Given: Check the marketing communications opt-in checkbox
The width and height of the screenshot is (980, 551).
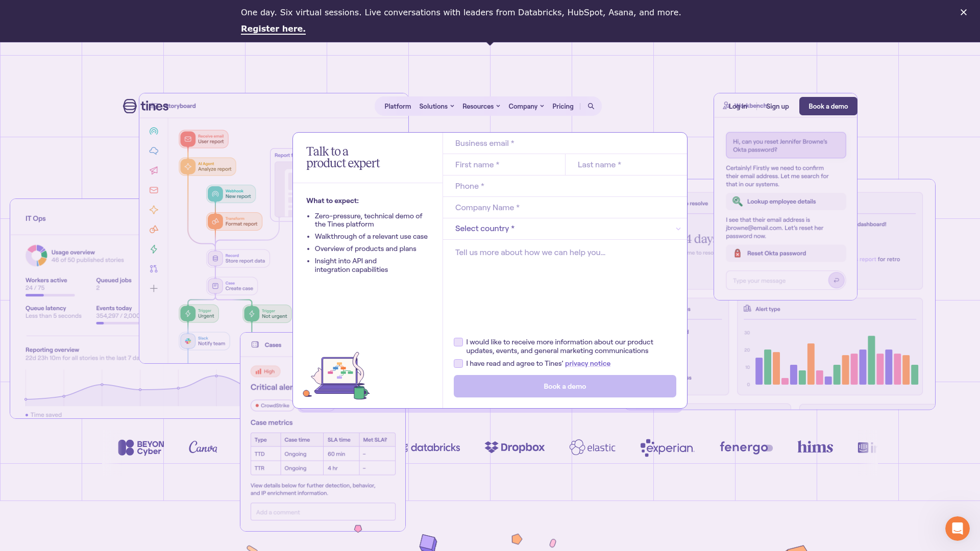Looking at the screenshot, I should click(458, 342).
